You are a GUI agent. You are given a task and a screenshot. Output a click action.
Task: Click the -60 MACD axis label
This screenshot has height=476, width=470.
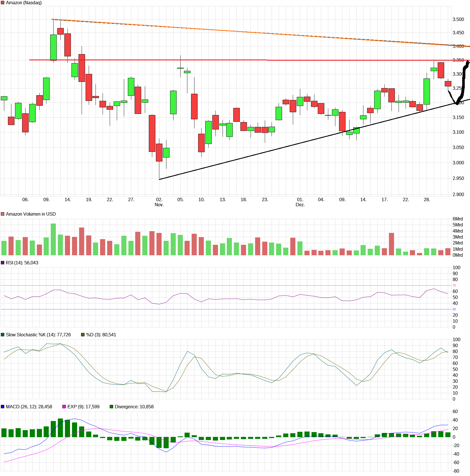coord(456,462)
